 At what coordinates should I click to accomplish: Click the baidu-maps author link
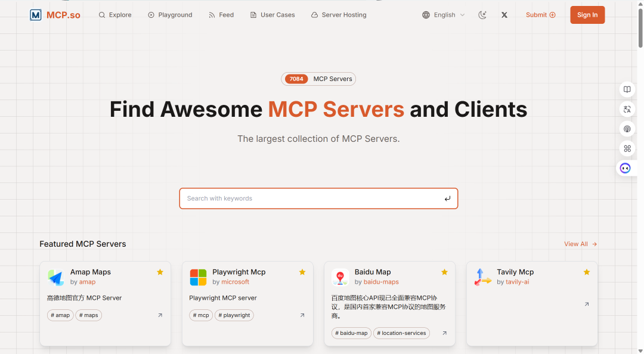[381, 282]
